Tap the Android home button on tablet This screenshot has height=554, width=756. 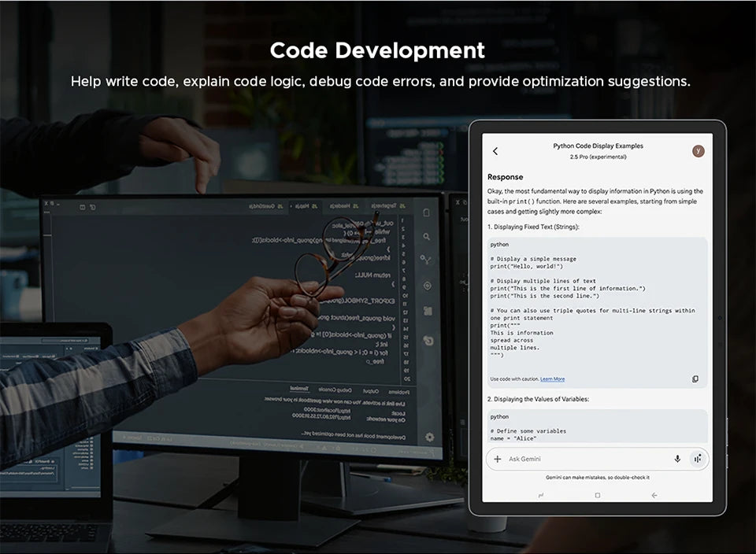[598, 495]
